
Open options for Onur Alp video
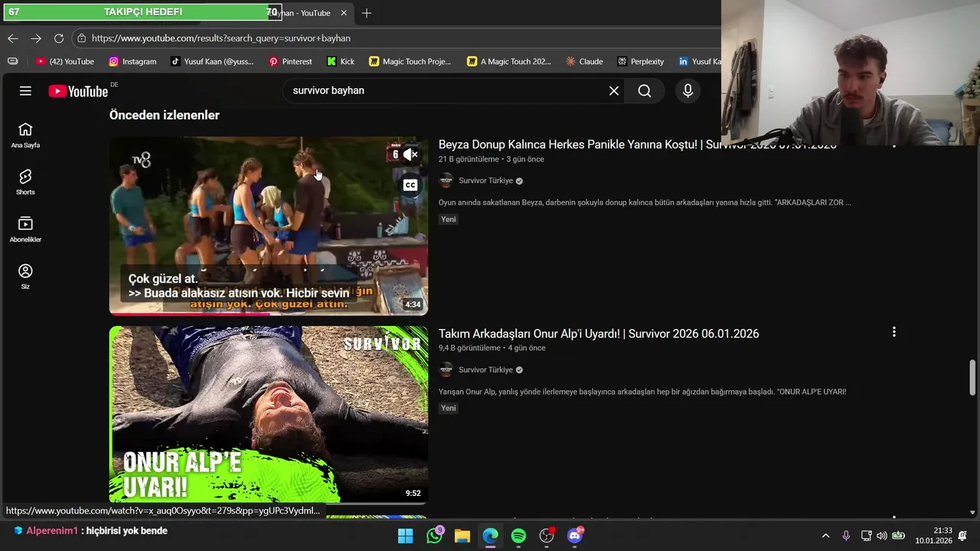893,332
